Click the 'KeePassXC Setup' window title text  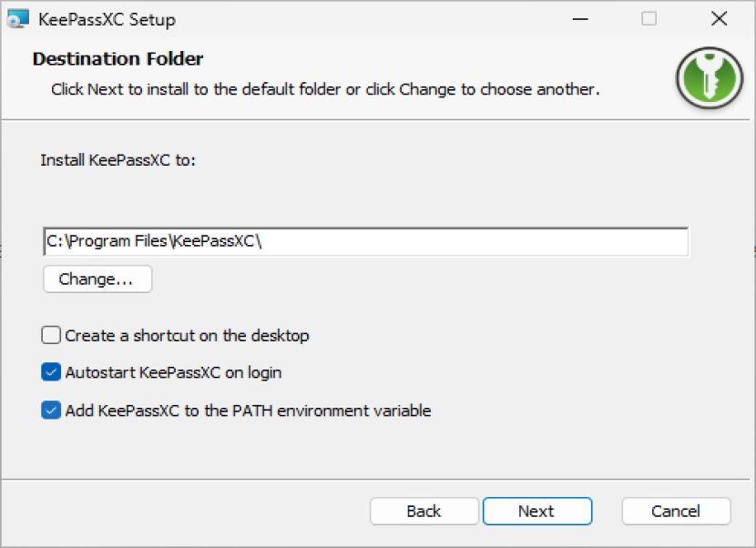107,20
